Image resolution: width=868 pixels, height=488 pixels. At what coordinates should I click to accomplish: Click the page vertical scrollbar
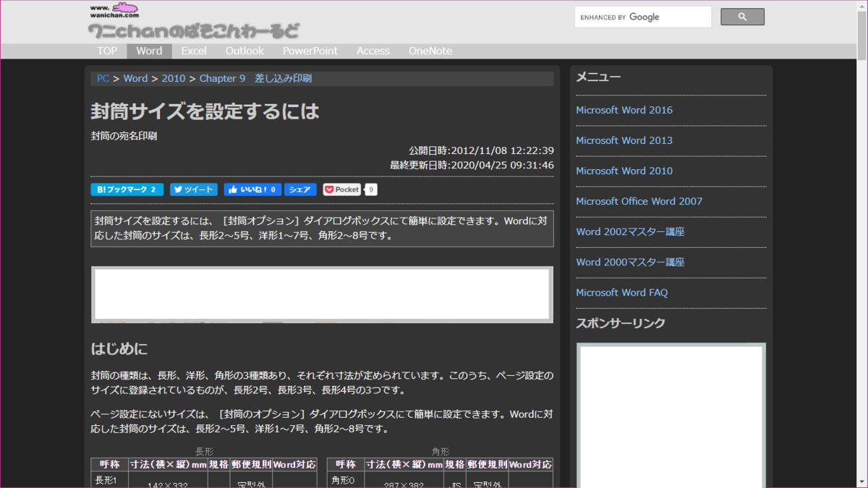click(x=862, y=244)
